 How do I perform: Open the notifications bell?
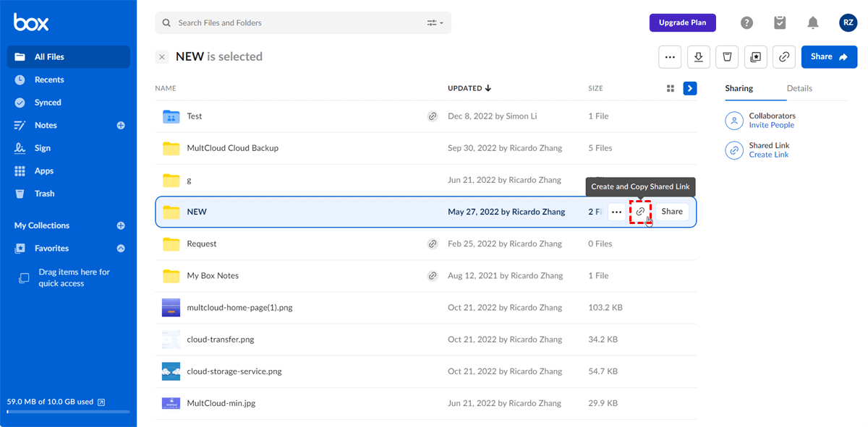coord(813,23)
